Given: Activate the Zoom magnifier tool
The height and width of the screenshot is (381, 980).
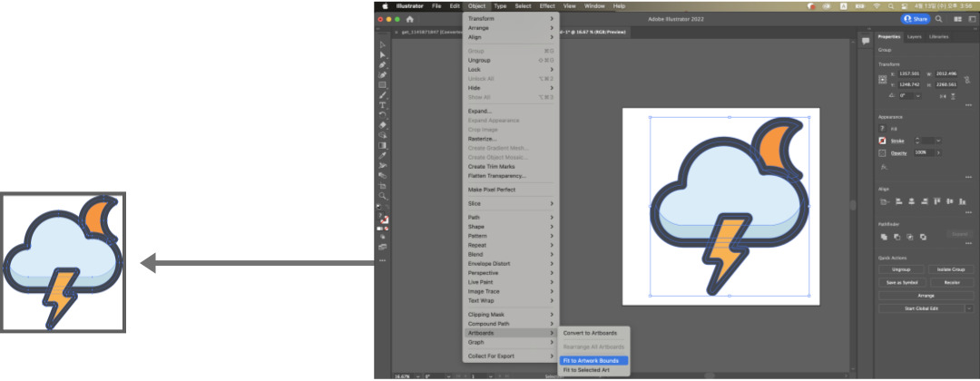Looking at the screenshot, I should click(x=383, y=195).
